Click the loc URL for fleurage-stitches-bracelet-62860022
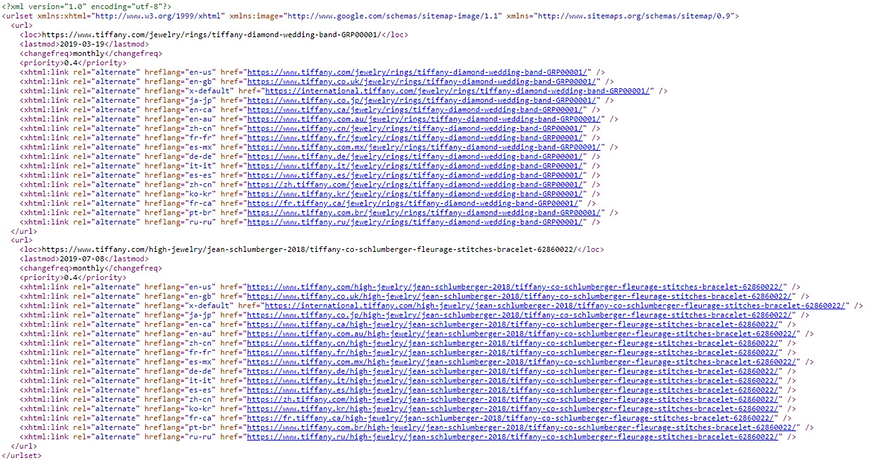The width and height of the screenshot is (880, 464). click(x=309, y=250)
